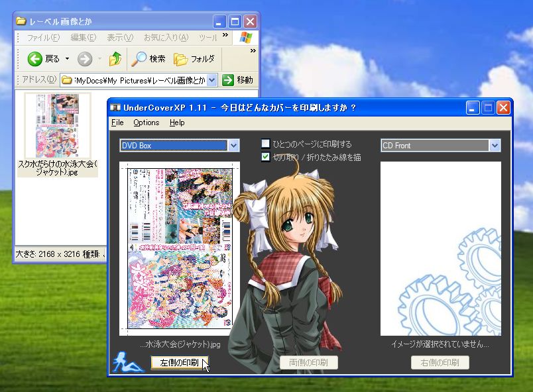Click the Explorer address path field
Screen dimensions: 533x392
140,80
